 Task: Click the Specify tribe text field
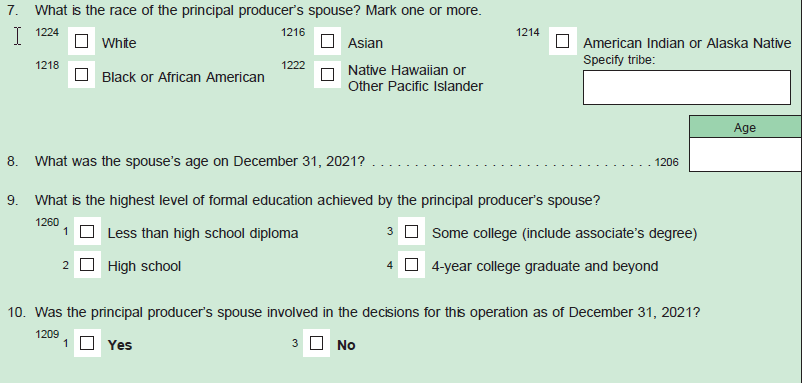(687, 87)
